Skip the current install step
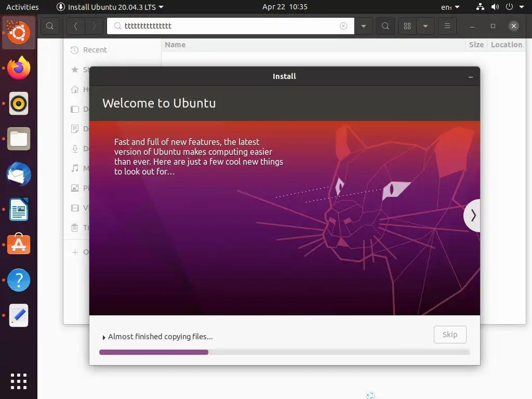532x399 pixels. (450, 335)
